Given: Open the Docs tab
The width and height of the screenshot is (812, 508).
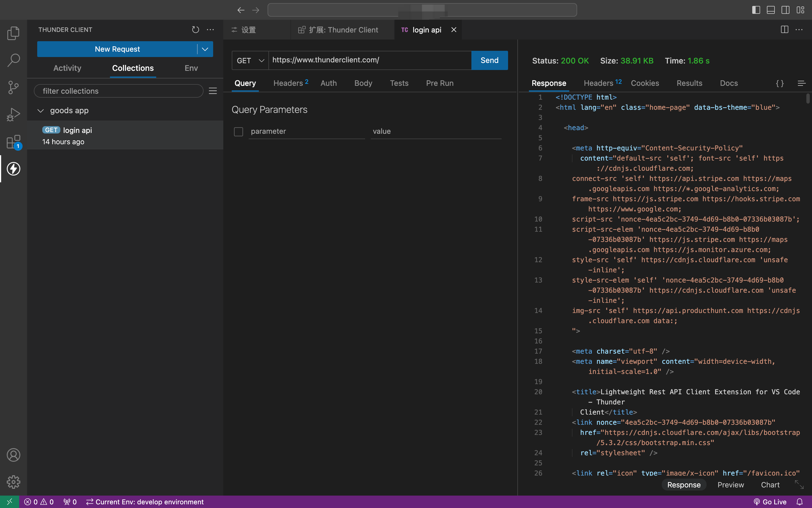Looking at the screenshot, I should [x=729, y=83].
